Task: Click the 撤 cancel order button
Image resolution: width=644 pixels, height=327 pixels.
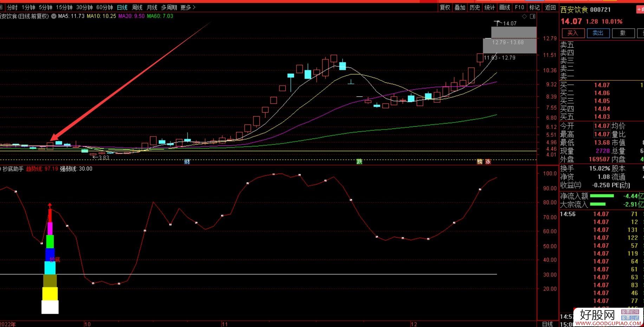Action: pyautogui.click(x=623, y=33)
